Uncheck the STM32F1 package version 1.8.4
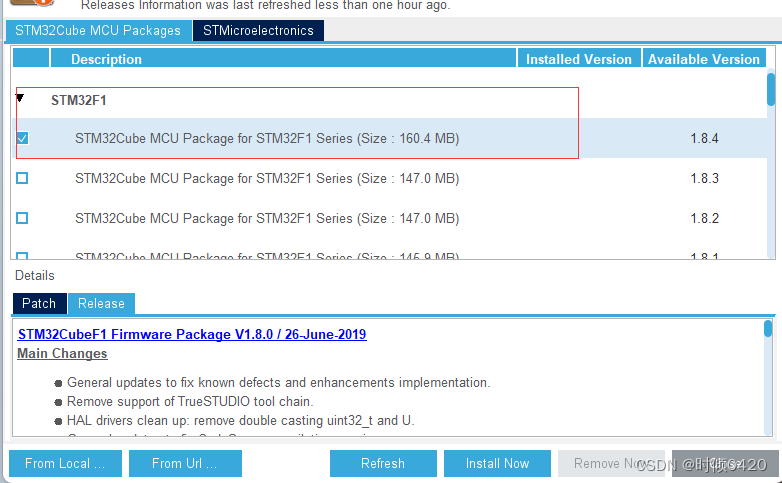Viewport: 782px width, 483px height. pyautogui.click(x=22, y=138)
